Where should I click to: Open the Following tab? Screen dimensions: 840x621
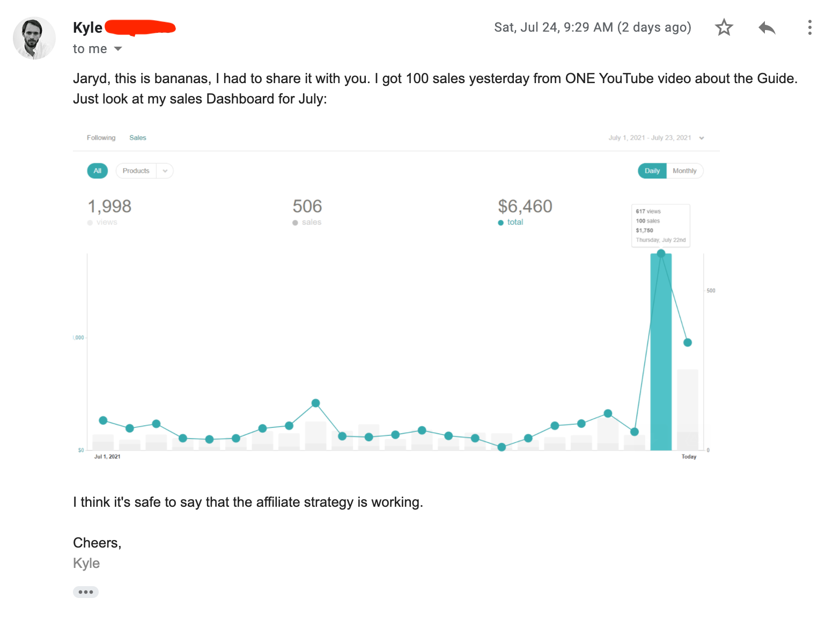[x=101, y=138]
